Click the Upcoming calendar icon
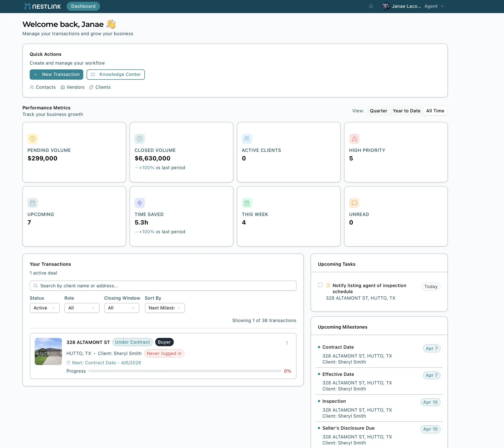The width and height of the screenshot is (504, 448). tap(32, 203)
